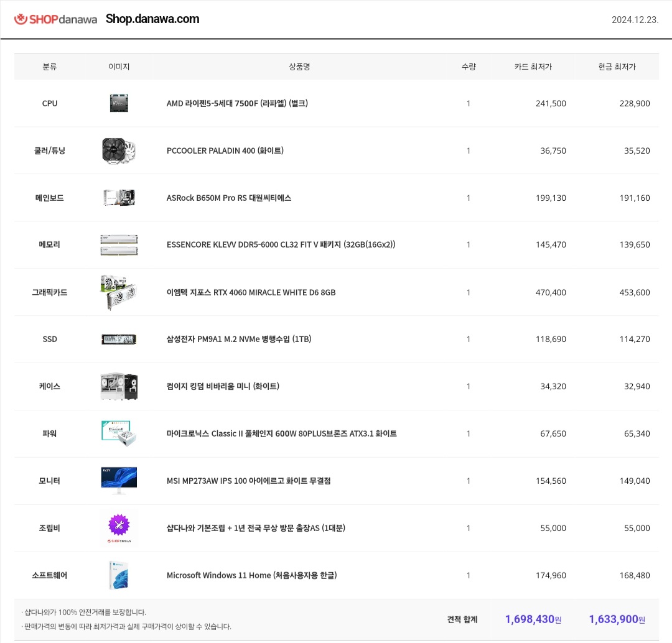Select the 그래픽카드 category cell
Viewport: 672px width, 643px height.
click(50, 292)
